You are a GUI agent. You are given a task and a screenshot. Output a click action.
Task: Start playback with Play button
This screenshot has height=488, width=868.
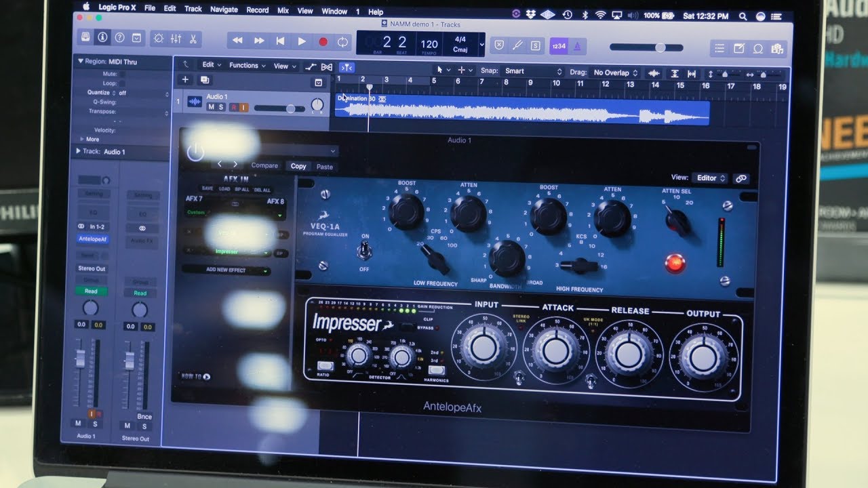(302, 41)
